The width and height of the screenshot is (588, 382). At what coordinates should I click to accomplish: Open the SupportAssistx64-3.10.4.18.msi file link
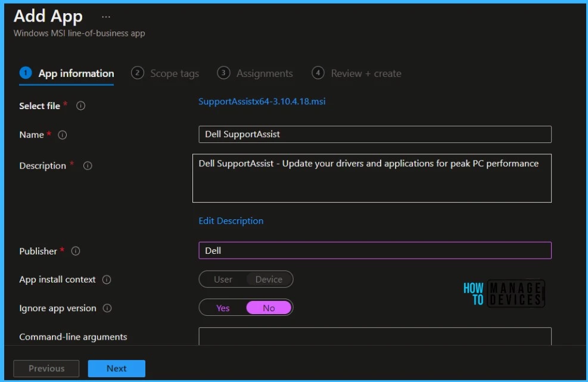[262, 101]
